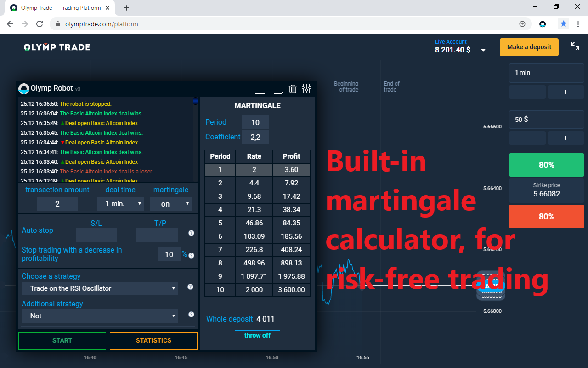
Task: Open the Additional strategy dropdown
Action: [x=100, y=316]
